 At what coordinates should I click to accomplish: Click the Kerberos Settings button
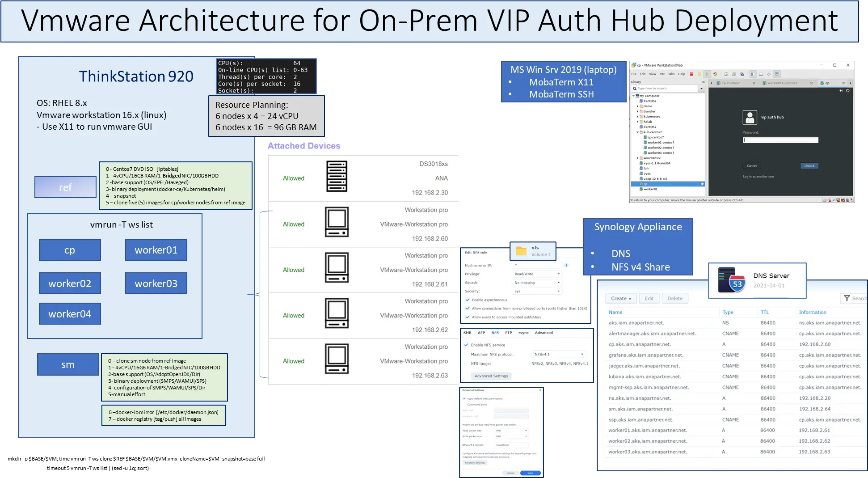coord(475,463)
